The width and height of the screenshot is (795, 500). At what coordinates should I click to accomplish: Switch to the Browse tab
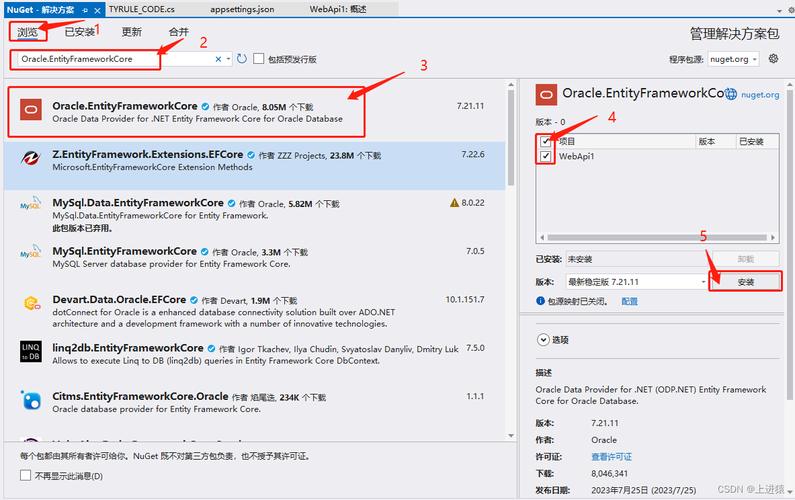(x=27, y=32)
